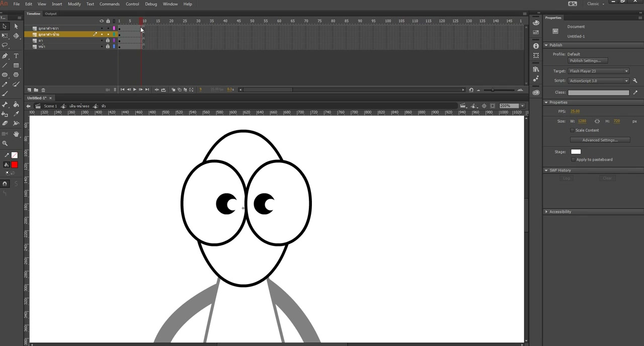Choose the Zoom magnifier tool
Screen dimensions: 644x346
click(x=5, y=143)
